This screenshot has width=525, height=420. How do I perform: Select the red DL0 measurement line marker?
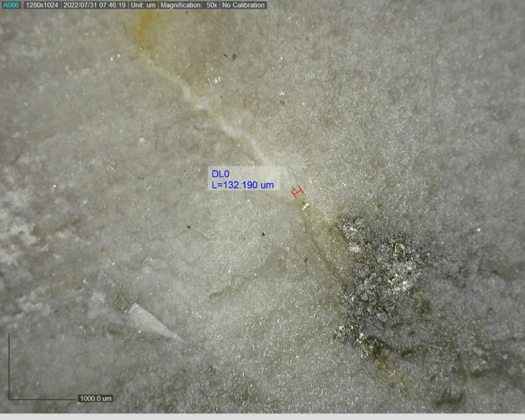click(297, 192)
